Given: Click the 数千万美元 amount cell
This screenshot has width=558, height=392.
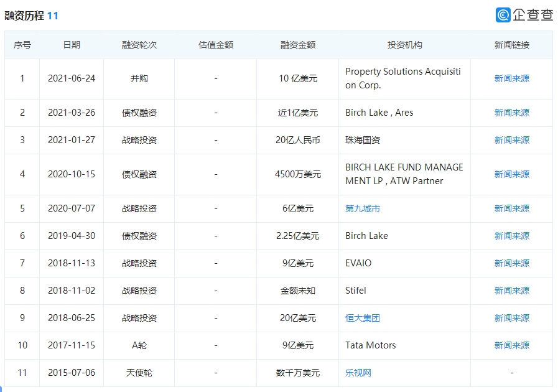Looking at the screenshot, I should coord(298,373).
